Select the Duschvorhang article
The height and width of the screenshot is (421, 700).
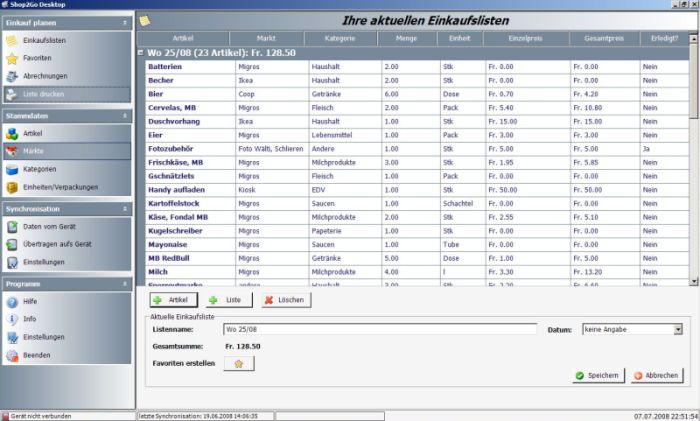174,121
